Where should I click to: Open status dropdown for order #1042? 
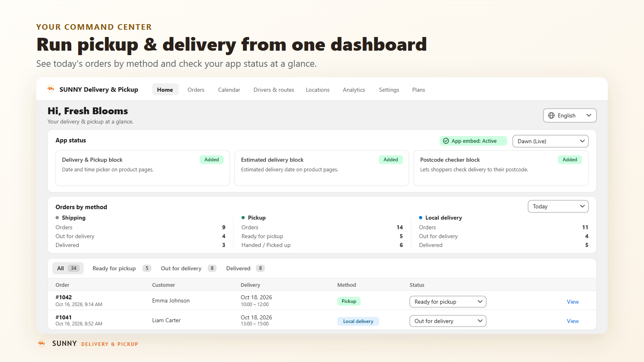click(x=448, y=302)
